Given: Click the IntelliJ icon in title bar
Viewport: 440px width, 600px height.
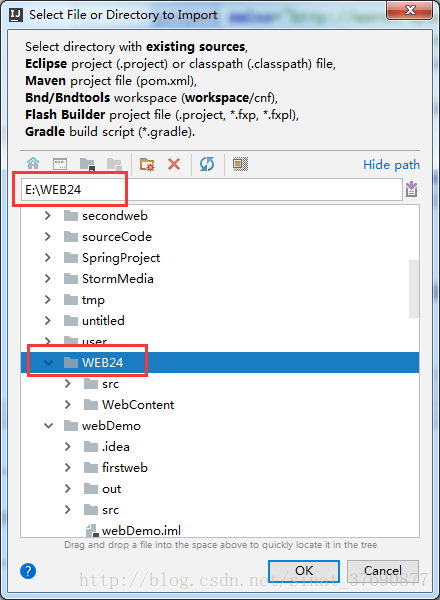Looking at the screenshot, I should click(x=16, y=15).
